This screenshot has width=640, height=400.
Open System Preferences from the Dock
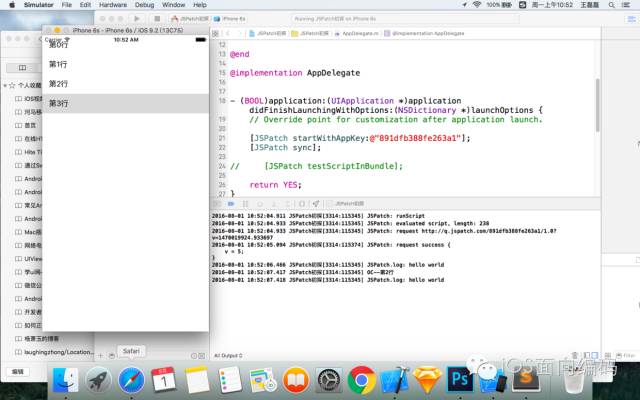click(329, 380)
